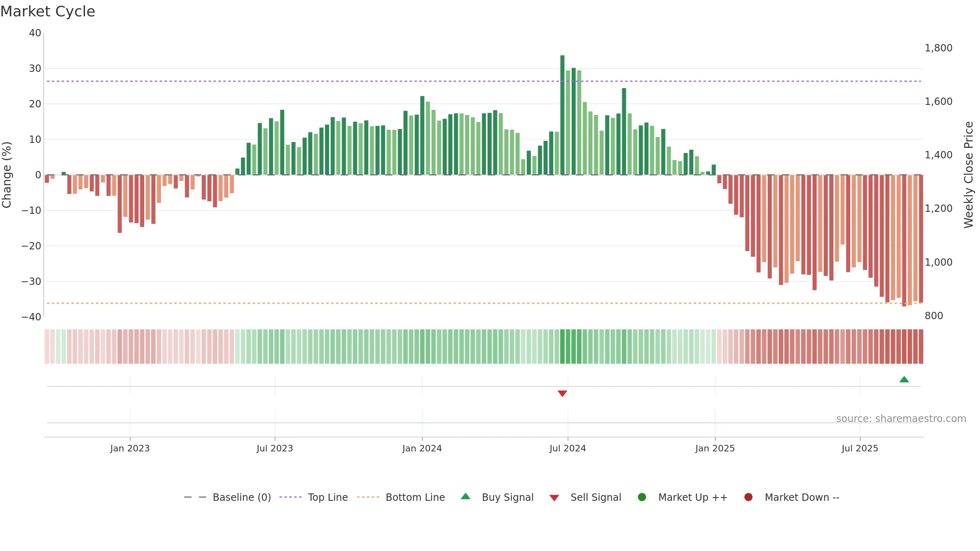
Task: Click the 1,000 right axis value
Action: point(938,262)
